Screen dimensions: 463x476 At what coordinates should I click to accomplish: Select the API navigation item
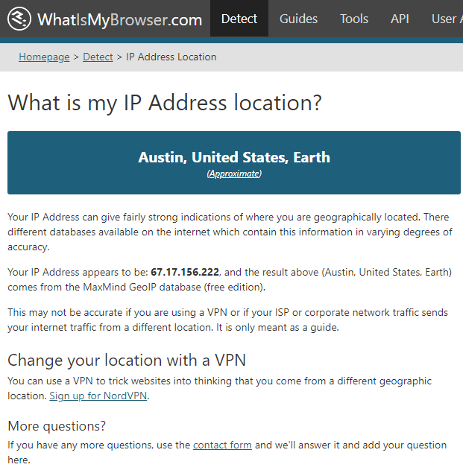[x=400, y=19]
